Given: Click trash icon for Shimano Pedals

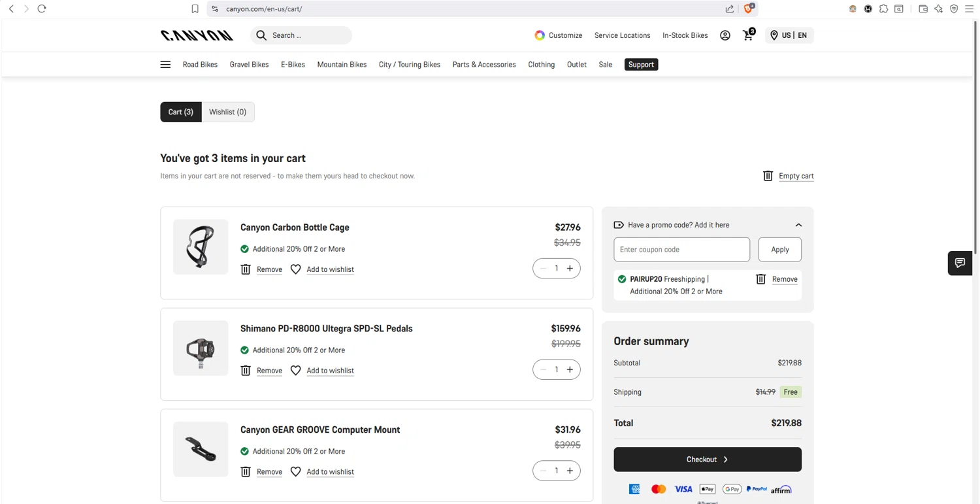Looking at the screenshot, I should [x=246, y=371].
